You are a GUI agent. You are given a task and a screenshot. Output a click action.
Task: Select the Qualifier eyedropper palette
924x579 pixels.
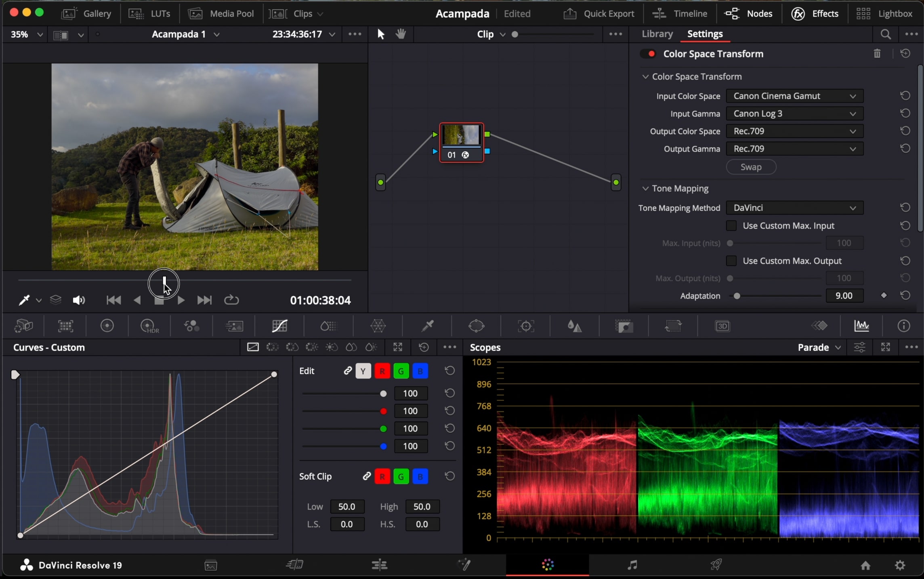point(427,326)
